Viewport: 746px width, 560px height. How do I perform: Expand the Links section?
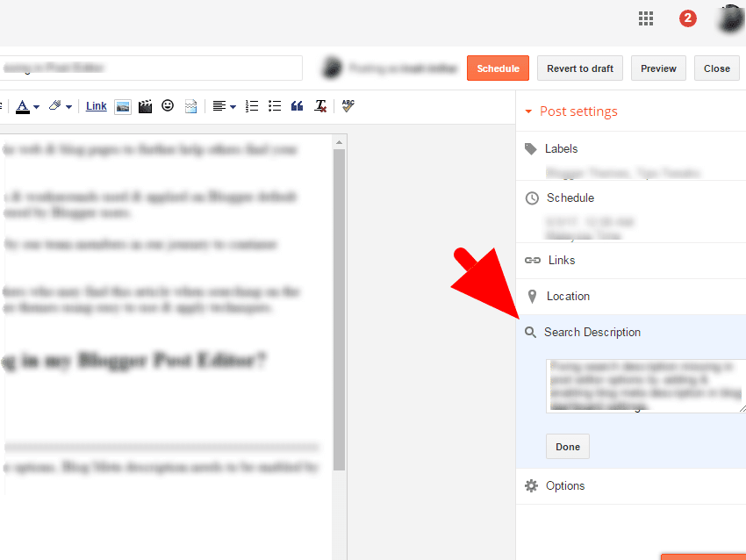pyautogui.click(x=631, y=261)
